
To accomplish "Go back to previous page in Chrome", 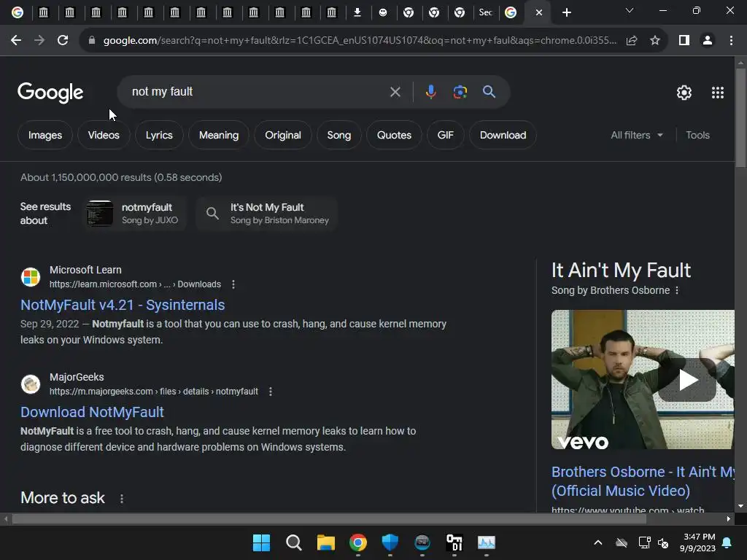I will [x=16, y=41].
